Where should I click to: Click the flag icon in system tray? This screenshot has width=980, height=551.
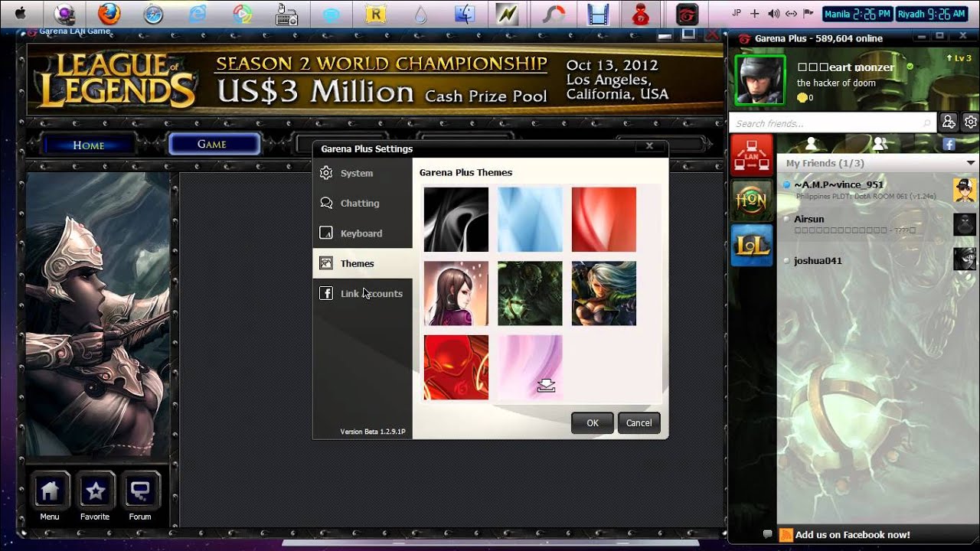click(808, 13)
